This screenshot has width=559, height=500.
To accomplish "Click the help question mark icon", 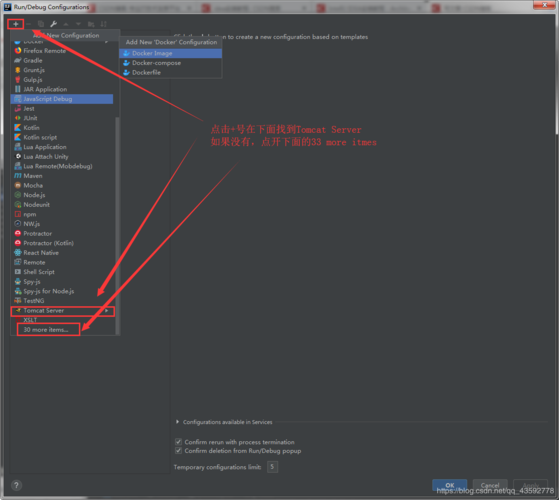I will point(16,485).
